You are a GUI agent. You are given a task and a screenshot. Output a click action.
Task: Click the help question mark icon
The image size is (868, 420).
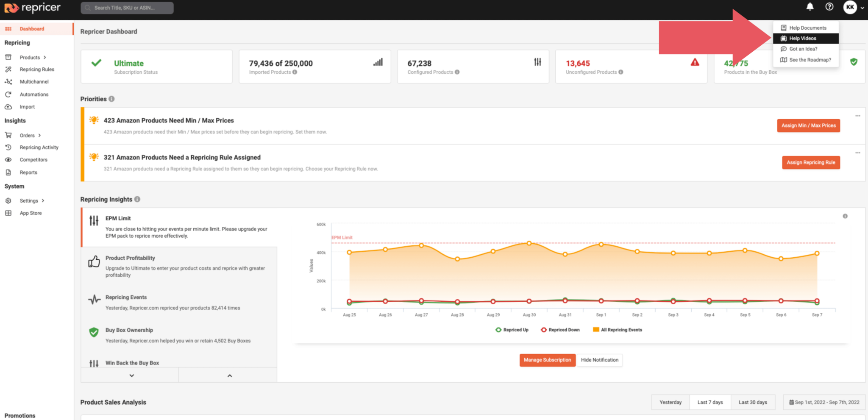(829, 7)
